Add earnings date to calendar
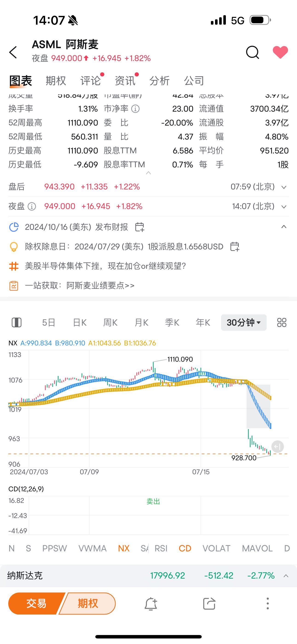The image size is (297, 644). point(140,227)
